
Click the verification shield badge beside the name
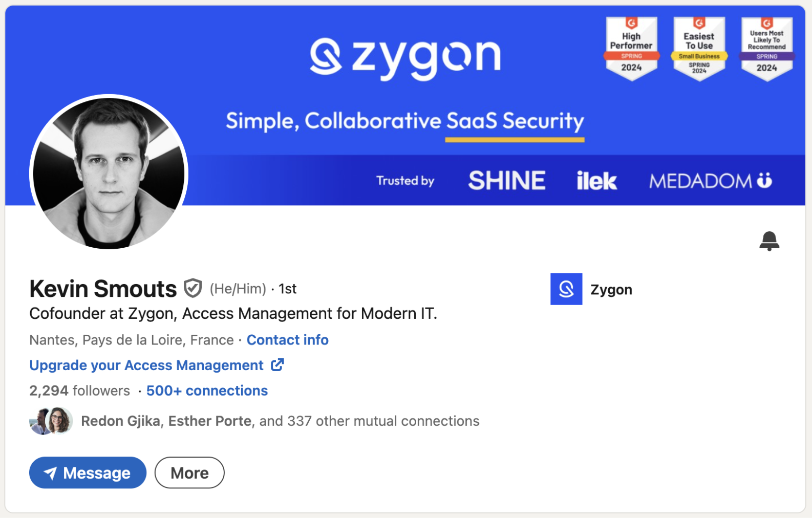[x=193, y=288]
